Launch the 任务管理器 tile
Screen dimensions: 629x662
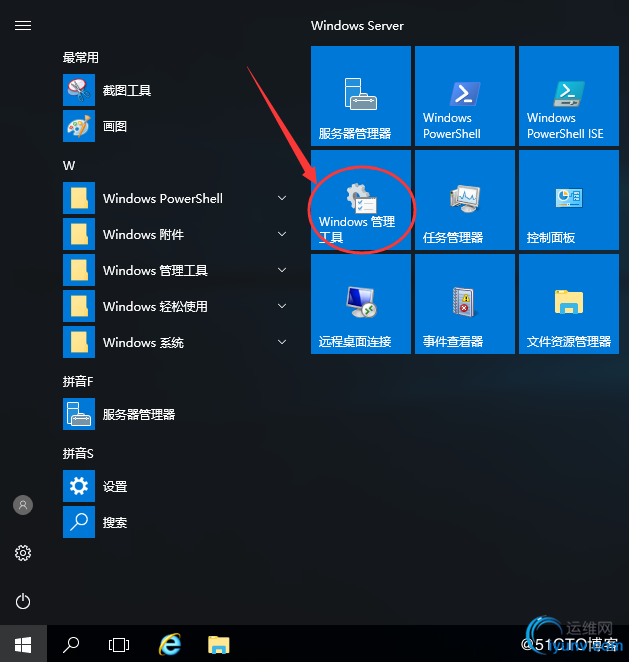[x=465, y=200]
